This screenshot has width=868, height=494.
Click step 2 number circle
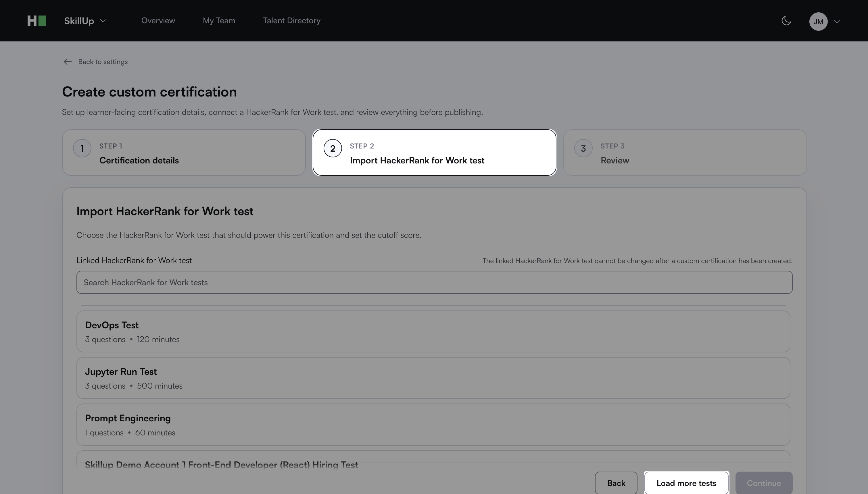click(x=332, y=148)
